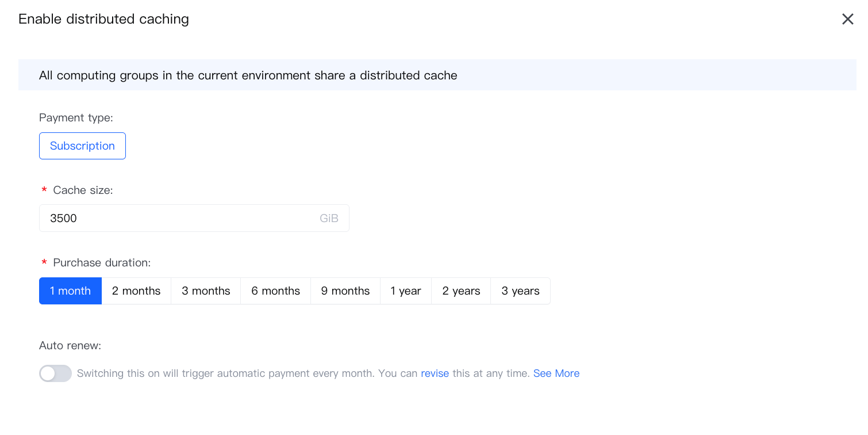Set purchase duration to 6 months
This screenshot has height=435, width=868.
tap(275, 291)
